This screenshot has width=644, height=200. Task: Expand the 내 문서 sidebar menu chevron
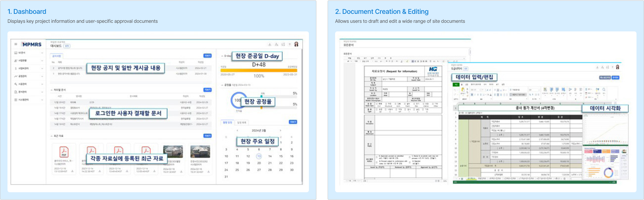42,53
